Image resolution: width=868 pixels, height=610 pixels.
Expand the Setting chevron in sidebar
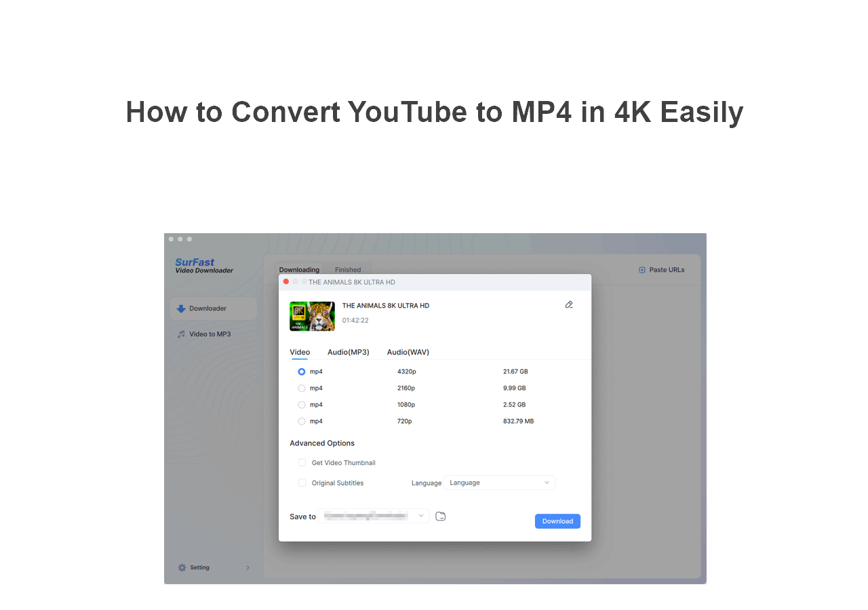248,567
